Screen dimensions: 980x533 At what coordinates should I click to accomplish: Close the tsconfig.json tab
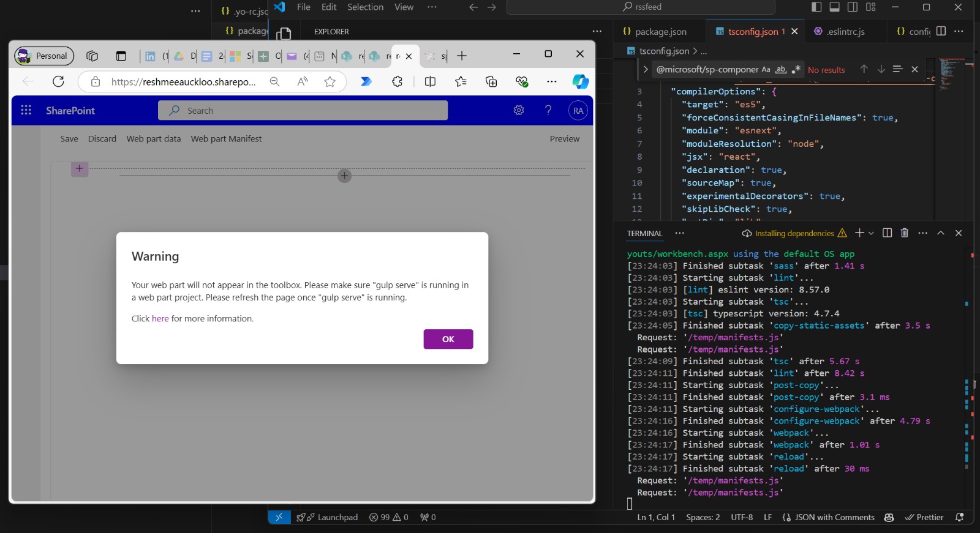794,32
